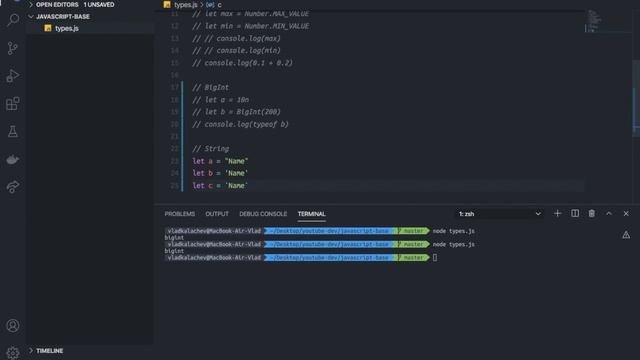The height and width of the screenshot is (360, 640).
Task: Open the Docker view
Action: point(13,159)
